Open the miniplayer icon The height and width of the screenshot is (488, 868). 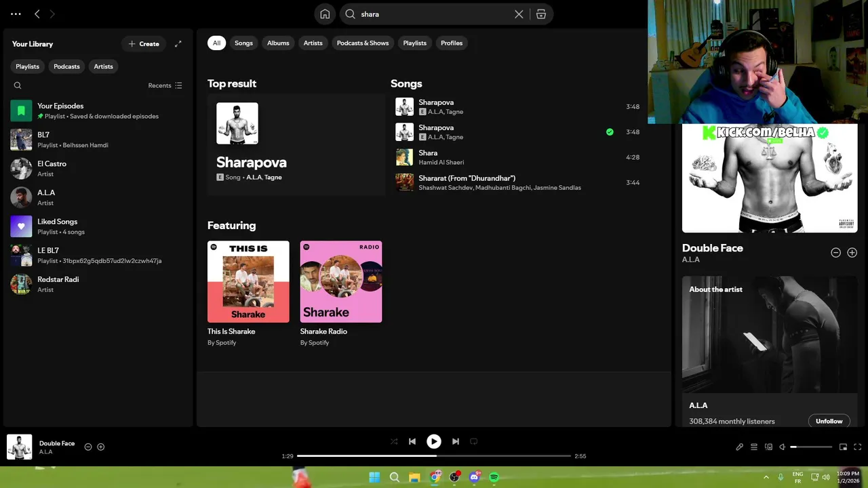tap(843, 447)
